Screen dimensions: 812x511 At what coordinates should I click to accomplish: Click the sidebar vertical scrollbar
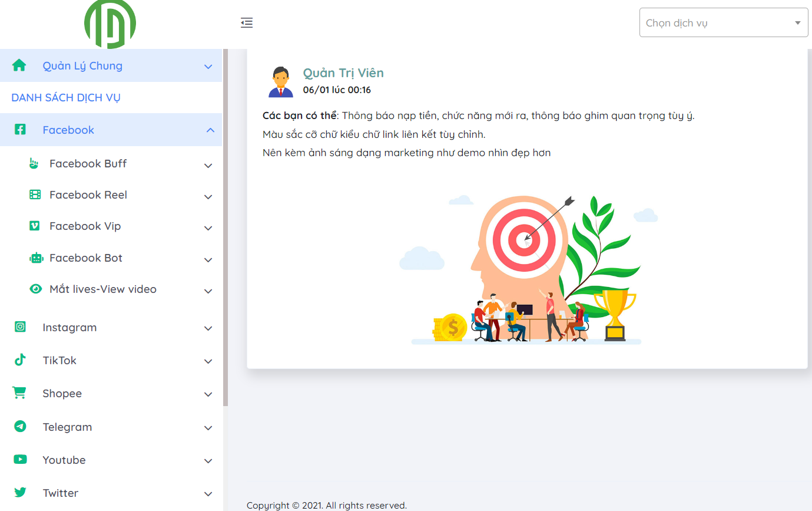click(x=226, y=228)
